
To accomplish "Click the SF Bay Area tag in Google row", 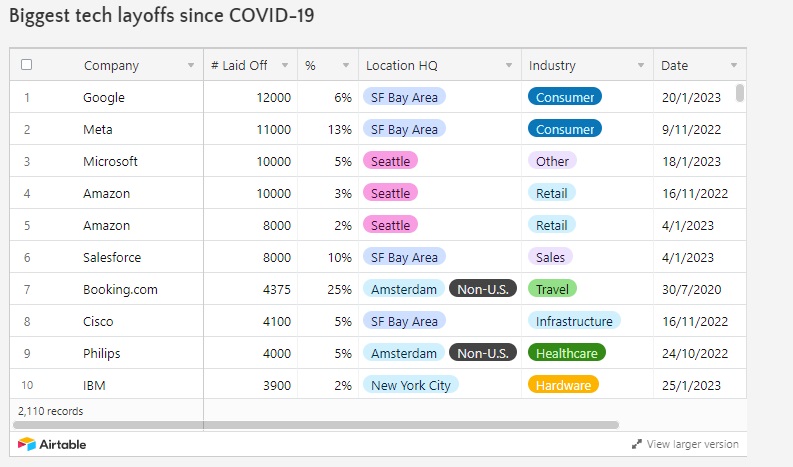I will pos(404,97).
